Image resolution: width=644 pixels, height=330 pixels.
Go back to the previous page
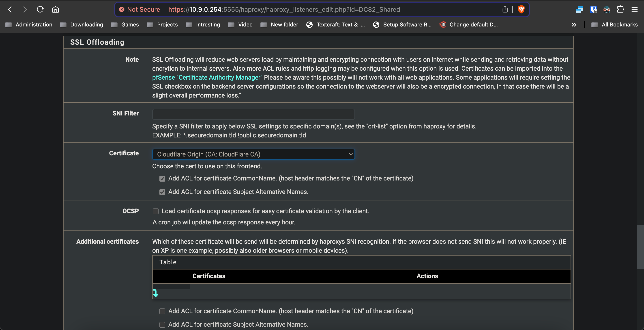[x=10, y=9]
